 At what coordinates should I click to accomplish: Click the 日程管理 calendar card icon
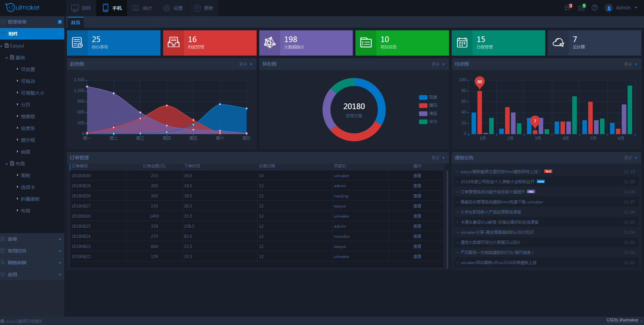coord(462,43)
